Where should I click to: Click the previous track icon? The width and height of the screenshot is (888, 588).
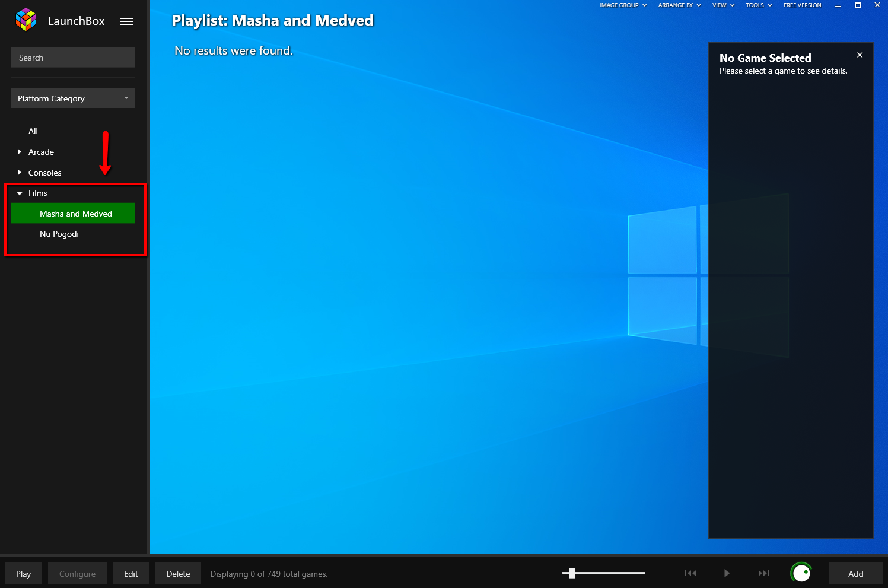690,573
